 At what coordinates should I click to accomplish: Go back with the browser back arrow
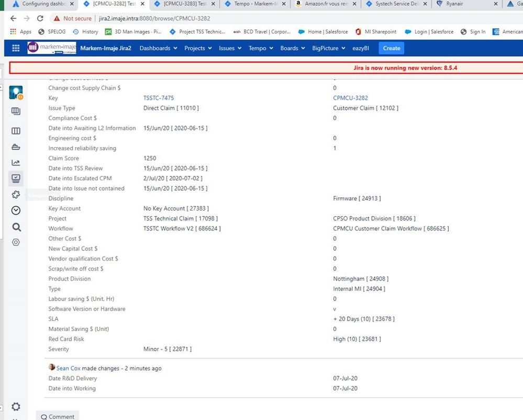pyautogui.click(x=13, y=18)
